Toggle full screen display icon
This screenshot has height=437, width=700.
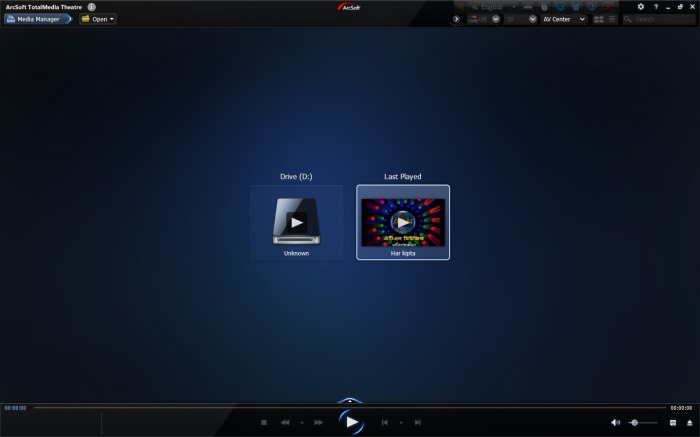pos(673,422)
